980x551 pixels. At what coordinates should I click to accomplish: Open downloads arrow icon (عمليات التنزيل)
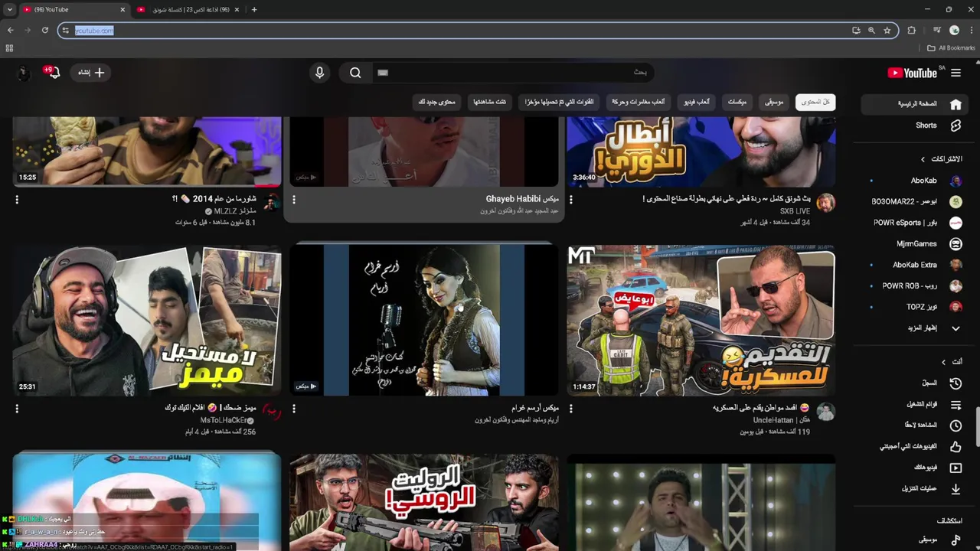[955, 488]
